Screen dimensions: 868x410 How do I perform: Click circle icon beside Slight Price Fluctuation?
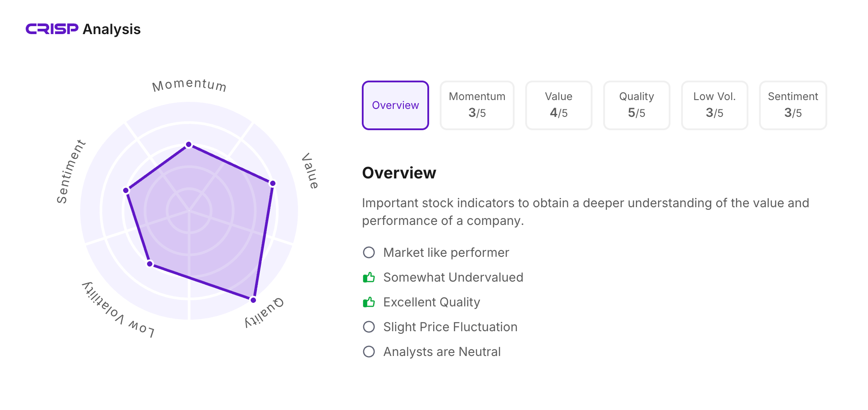[x=368, y=327]
